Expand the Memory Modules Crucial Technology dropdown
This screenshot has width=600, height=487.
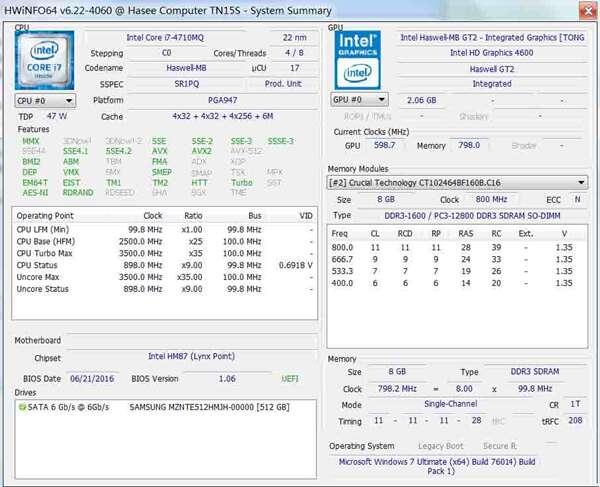coord(458,183)
